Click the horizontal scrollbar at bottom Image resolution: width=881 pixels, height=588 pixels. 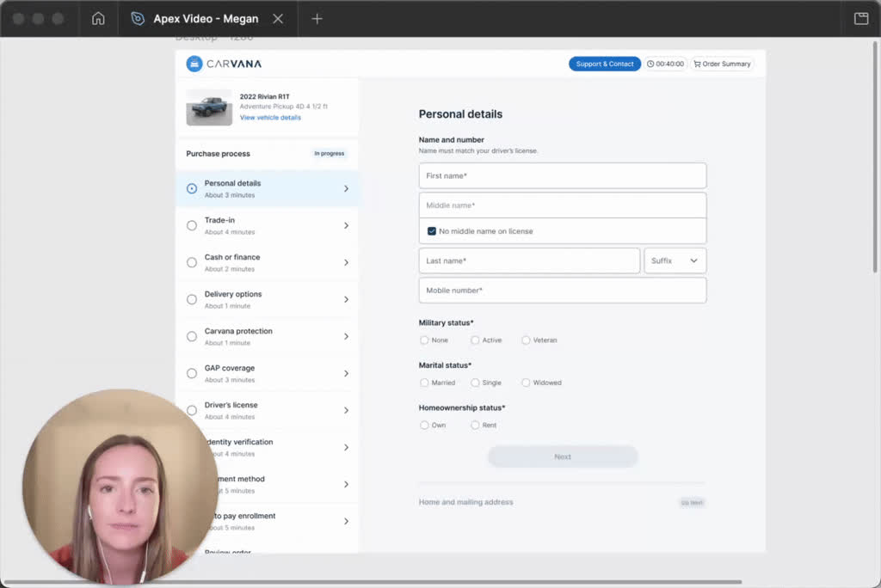click(x=372, y=582)
